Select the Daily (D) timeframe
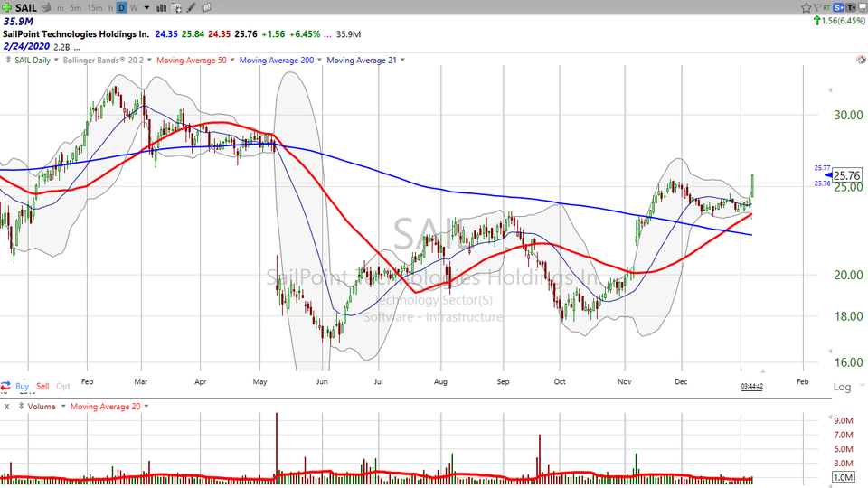This screenshot has height=488, width=868. pos(121,8)
